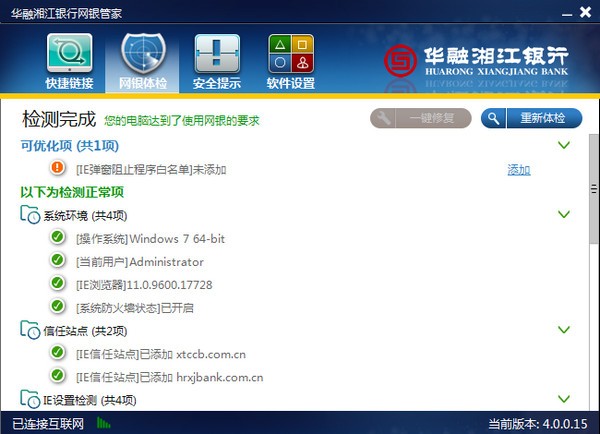
Task: Click the 当前版本: 4.0.0.15 text
Action: [x=538, y=424]
